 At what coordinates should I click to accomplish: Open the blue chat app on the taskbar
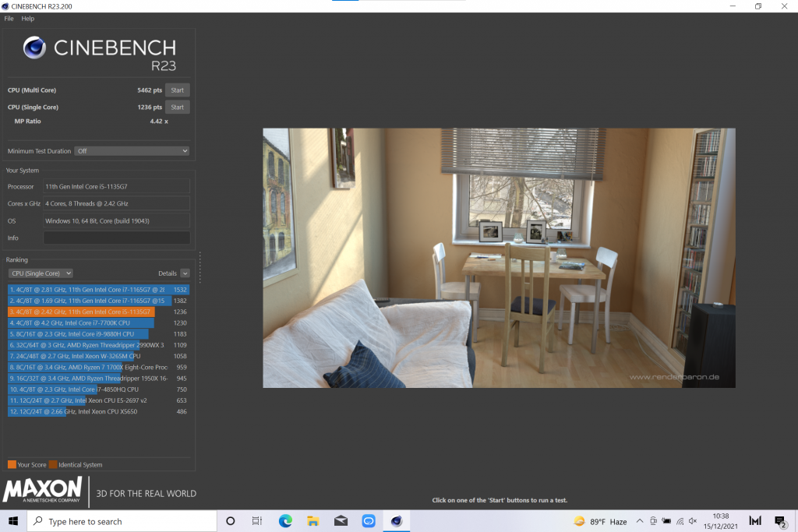pyautogui.click(x=369, y=521)
